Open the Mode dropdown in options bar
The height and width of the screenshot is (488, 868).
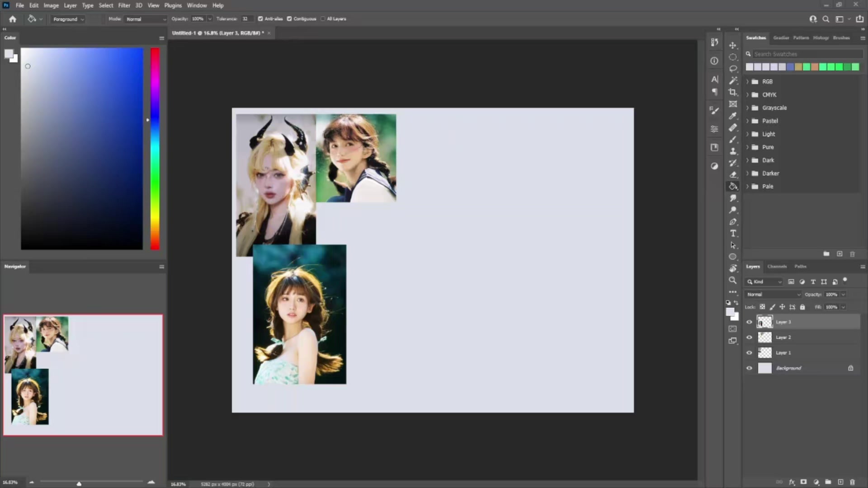click(146, 19)
